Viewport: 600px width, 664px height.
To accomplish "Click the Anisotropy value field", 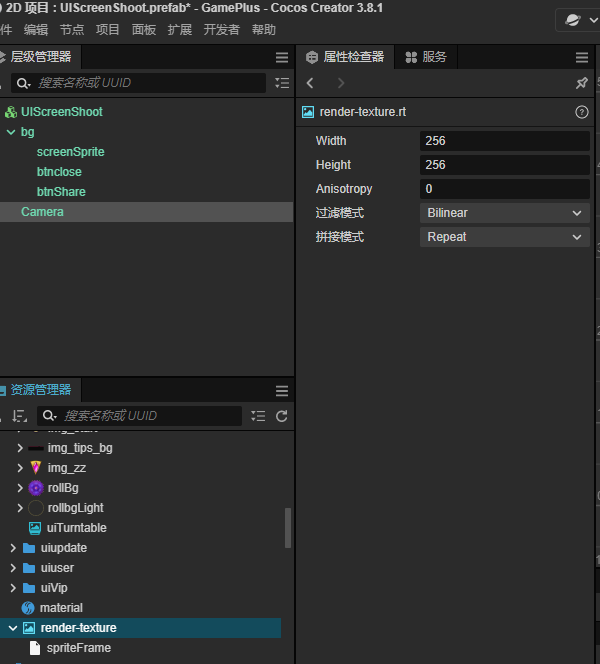I will click(505, 189).
